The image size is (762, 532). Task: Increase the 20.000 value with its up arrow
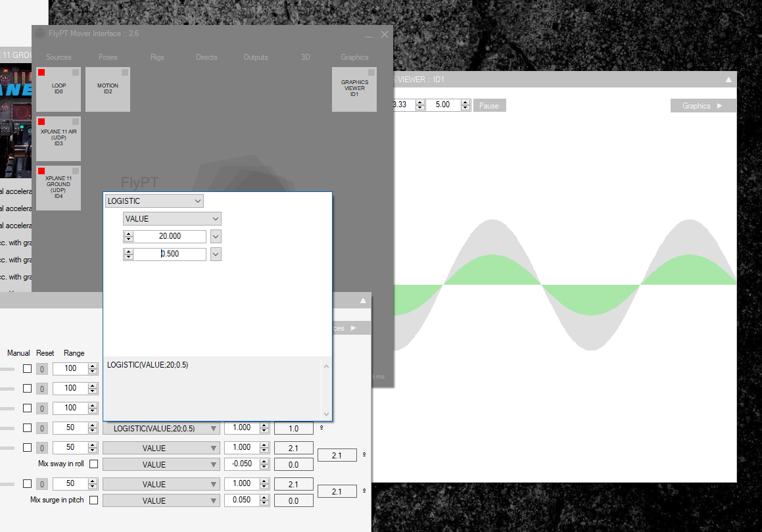(128, 234)
